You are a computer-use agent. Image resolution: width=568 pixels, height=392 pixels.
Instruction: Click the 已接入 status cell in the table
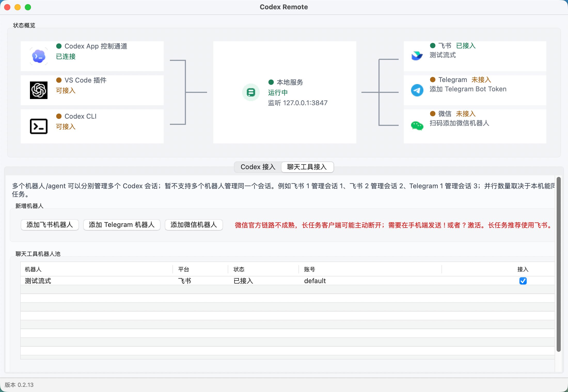243,281
